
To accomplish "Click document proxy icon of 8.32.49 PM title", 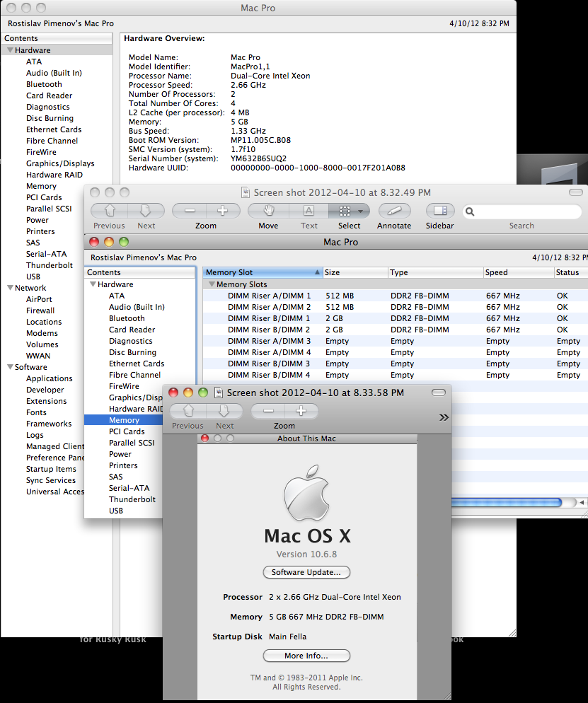I will pyautogui.click(x=246, y=192).
